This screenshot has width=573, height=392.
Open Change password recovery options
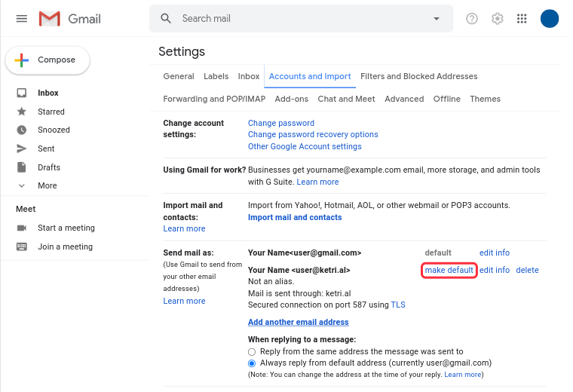313,134
